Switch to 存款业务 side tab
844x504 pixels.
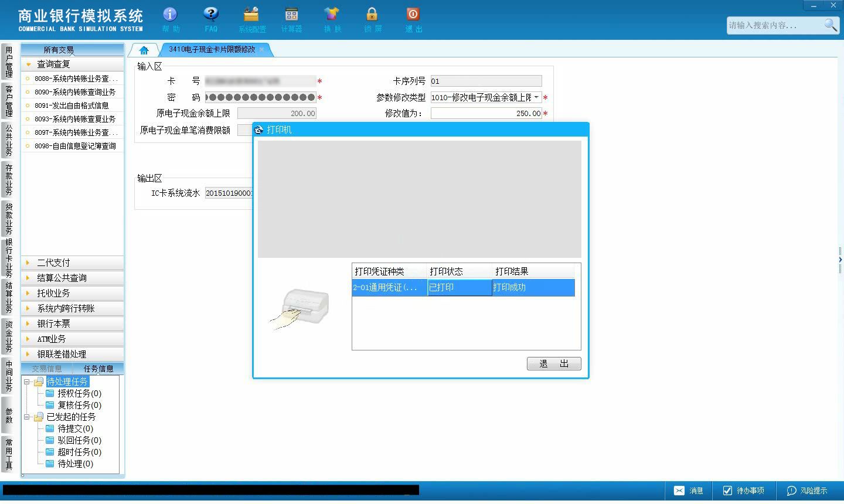(8, 179)
